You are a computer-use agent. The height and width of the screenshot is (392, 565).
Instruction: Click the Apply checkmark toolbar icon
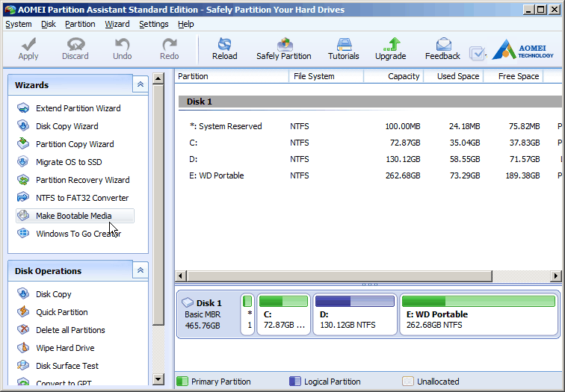28,44
